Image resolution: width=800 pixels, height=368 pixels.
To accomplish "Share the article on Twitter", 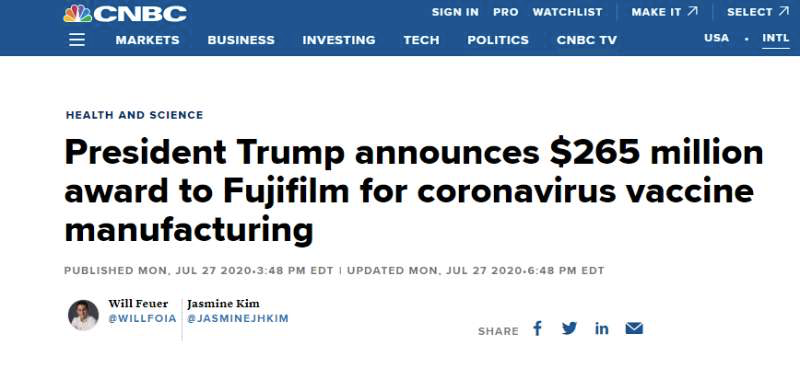I will [569, 328].
